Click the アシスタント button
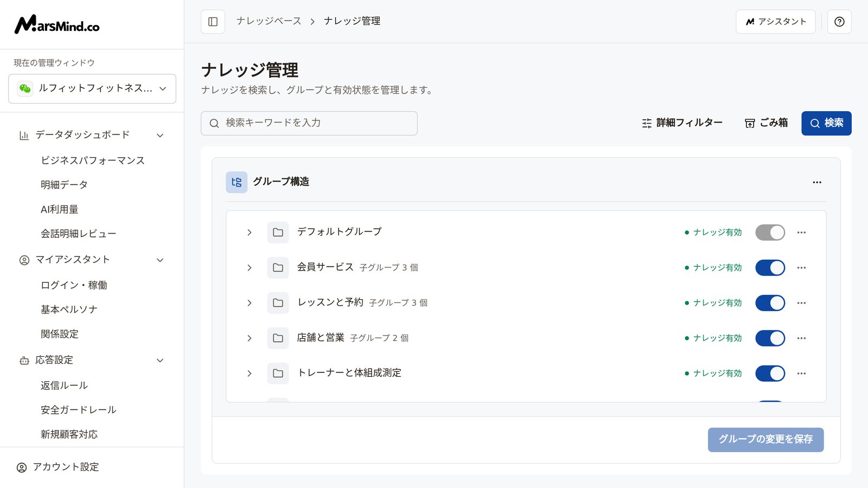Image resolution: width=868 pixels, height=488 pixels. (x=775, y=22)
